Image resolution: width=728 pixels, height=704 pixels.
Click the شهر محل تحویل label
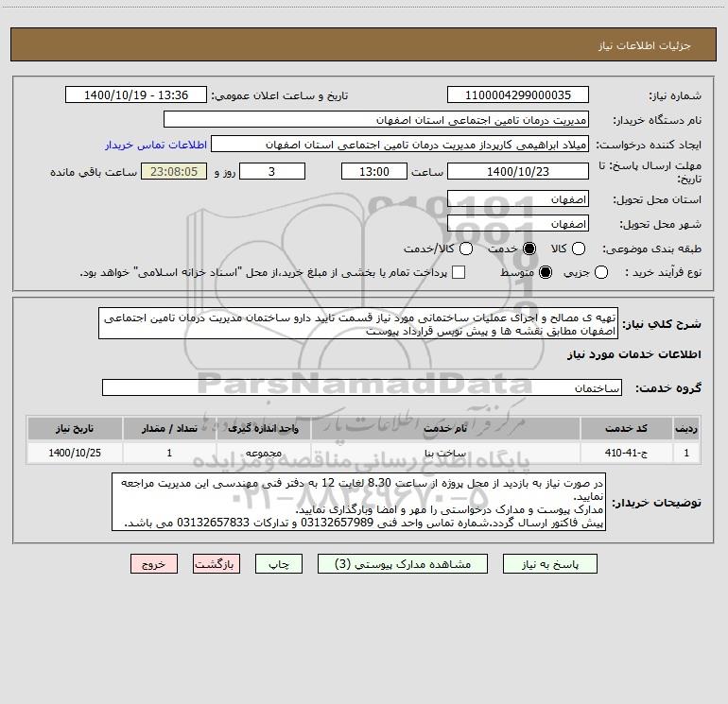(x=661, y=225)
